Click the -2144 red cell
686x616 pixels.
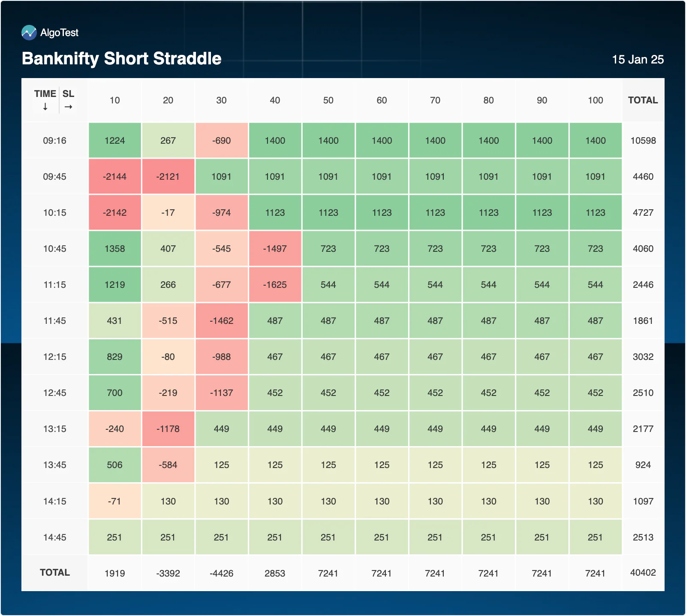coord(114,177)
